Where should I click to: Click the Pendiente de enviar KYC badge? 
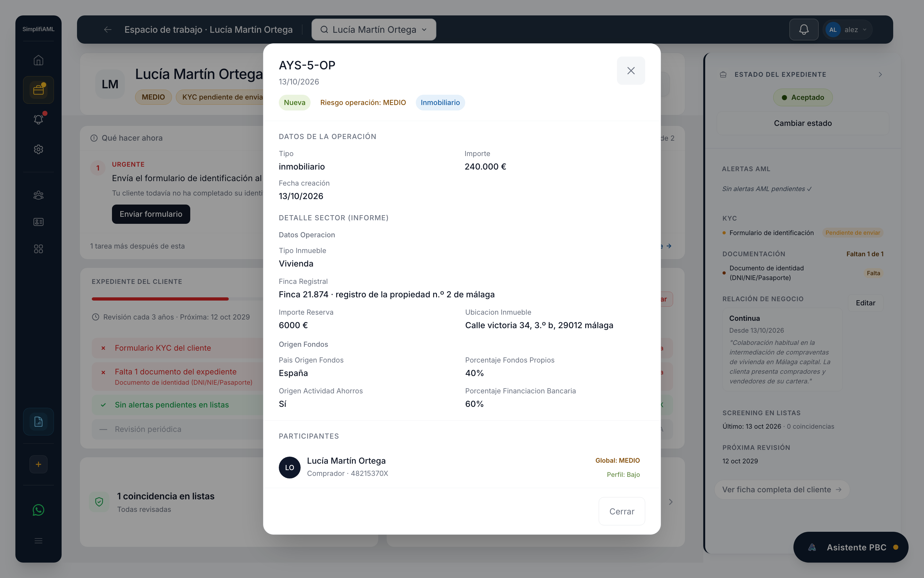[852, 233]
